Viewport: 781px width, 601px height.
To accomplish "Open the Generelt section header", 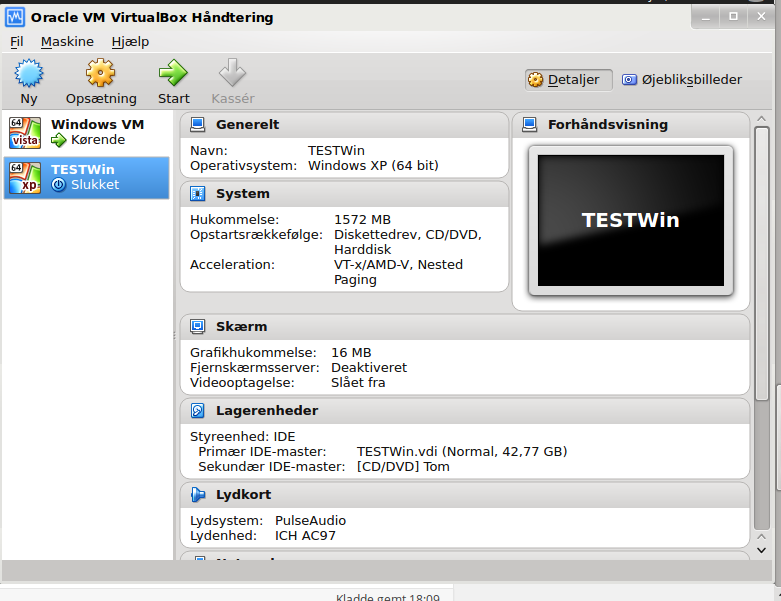I will pyautogui.click(x=344, y=124).
